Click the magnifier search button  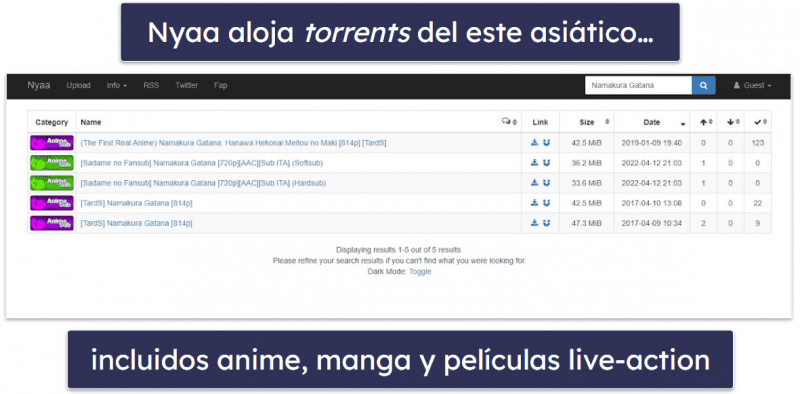[x=704, y=86]
